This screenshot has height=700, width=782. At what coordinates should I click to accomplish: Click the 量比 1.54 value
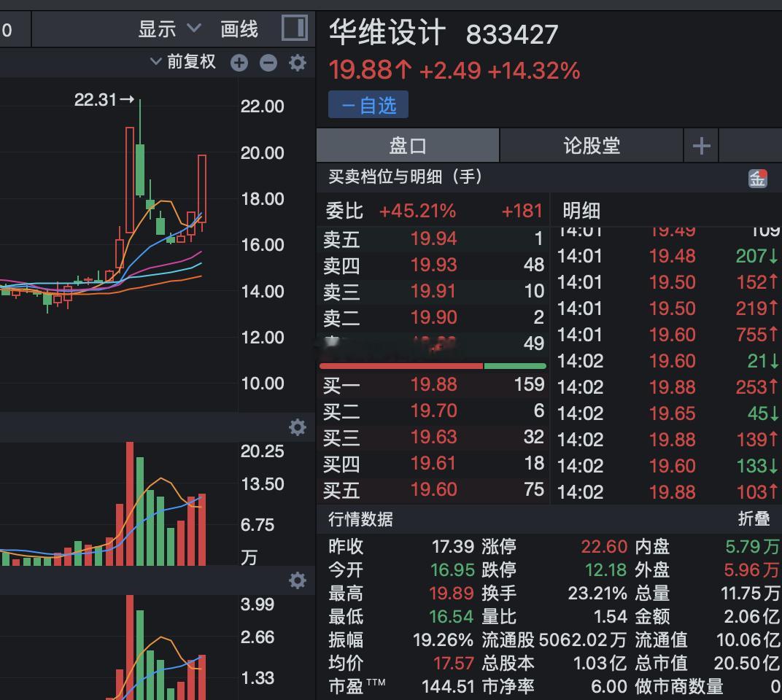click(610, 617)
